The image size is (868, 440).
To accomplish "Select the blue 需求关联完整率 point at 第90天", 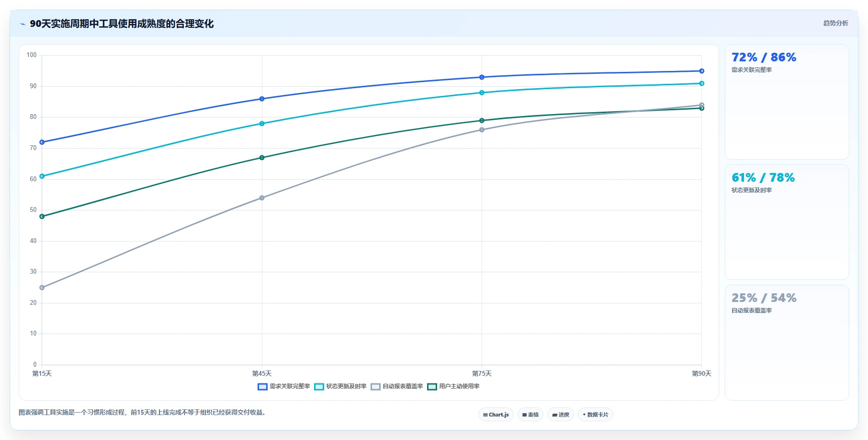I will (702, 71).
